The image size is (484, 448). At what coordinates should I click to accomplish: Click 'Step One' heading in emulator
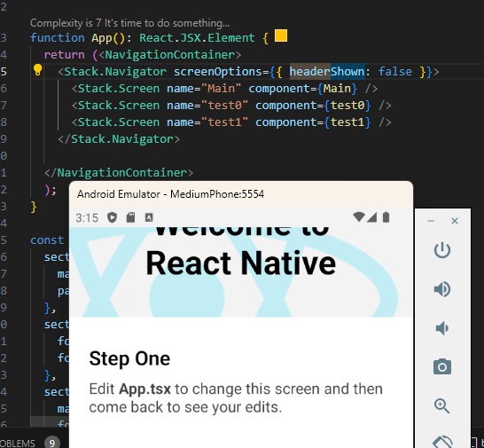[129, 358]
